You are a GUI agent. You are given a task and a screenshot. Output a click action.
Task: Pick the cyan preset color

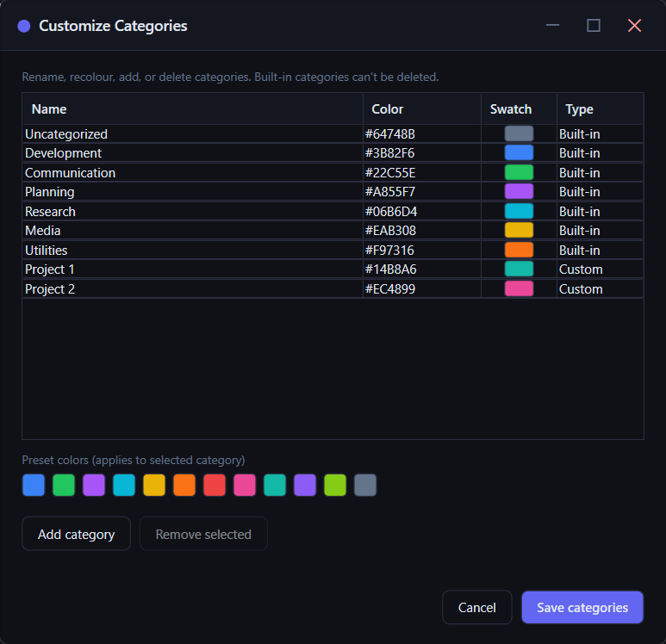tap(124, 486)
